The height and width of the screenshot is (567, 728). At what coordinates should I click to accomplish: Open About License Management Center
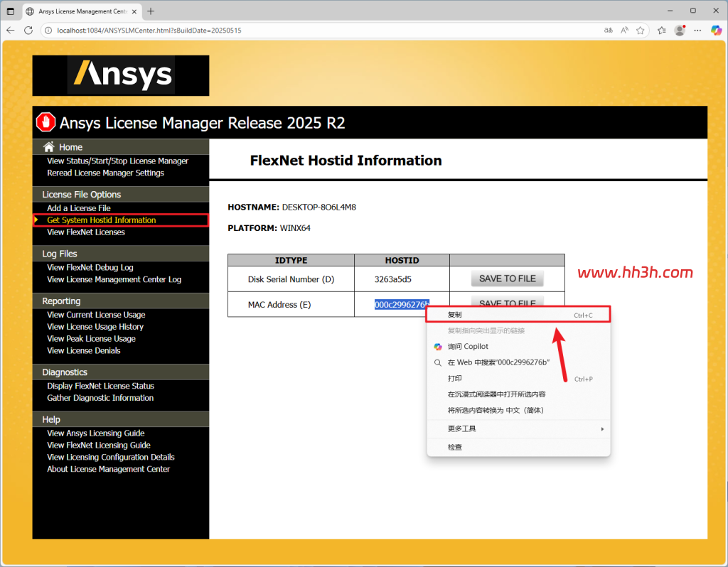(x=108, y=470)
